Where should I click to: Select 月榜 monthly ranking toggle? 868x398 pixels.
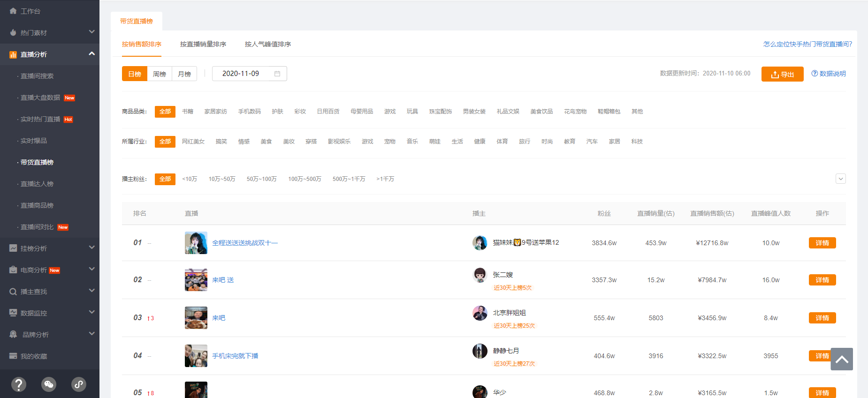tap(184, 74)
